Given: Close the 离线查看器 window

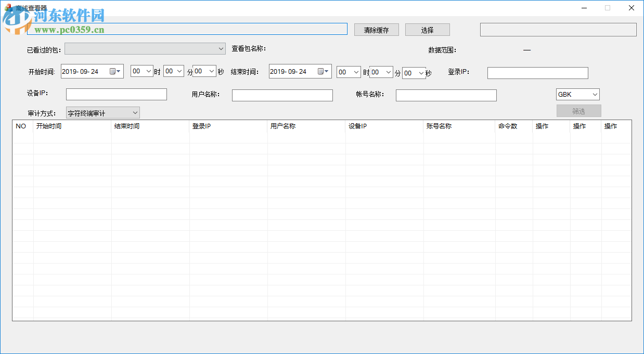Looking at the screenshot, I should click(632, 8).
